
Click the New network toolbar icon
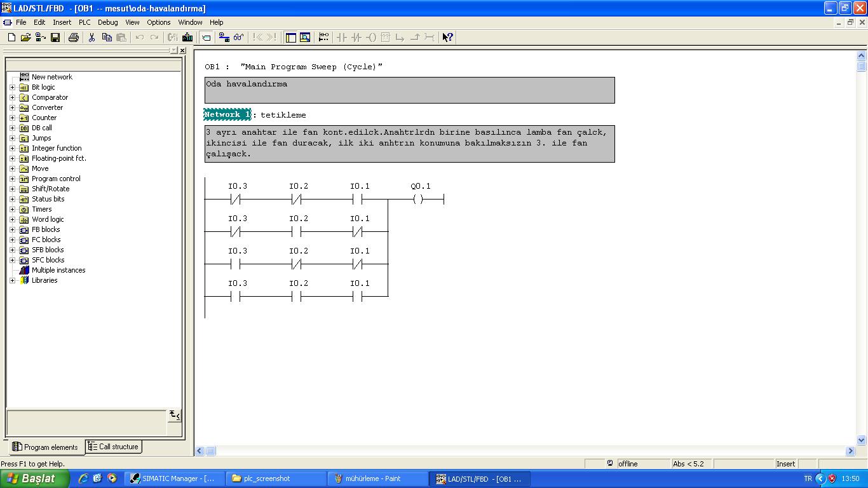pyautogui.click(x=323, y=37)
